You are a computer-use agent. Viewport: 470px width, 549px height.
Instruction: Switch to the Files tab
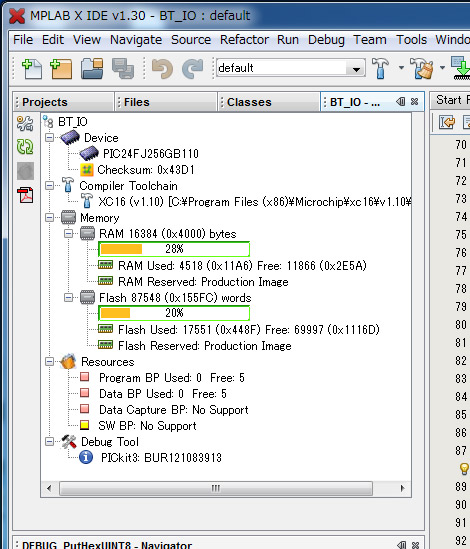tap(137, 102)
